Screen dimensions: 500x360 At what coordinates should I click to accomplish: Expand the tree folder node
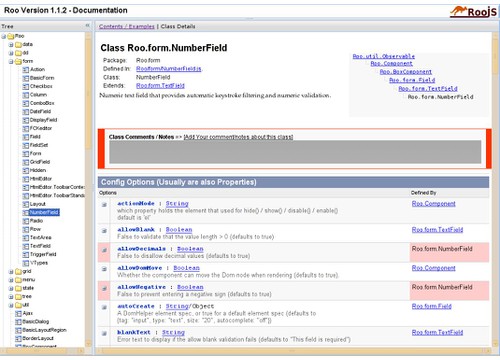[11, 297]
